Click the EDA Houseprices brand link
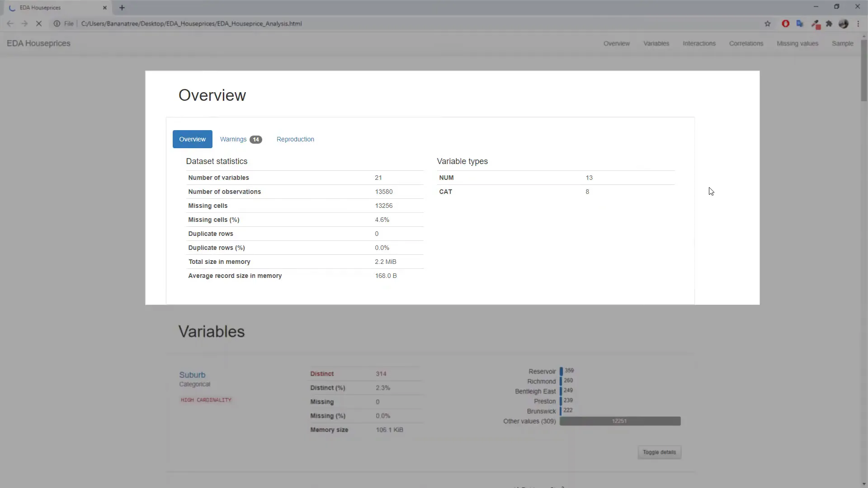This screenshot has width=868, height=488. pos(38,43)
